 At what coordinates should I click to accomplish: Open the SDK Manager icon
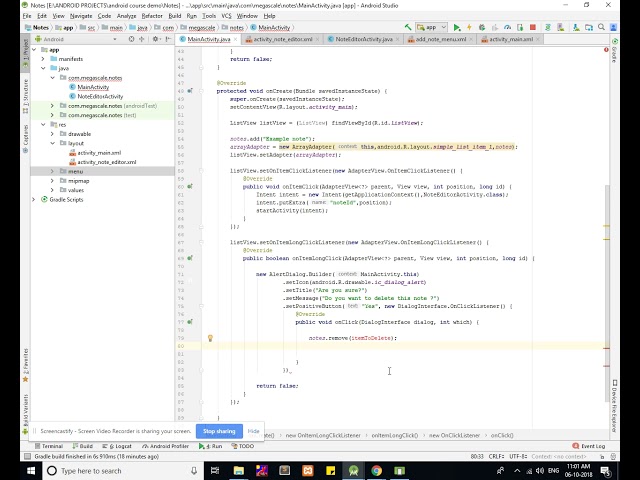tap(576, 27)
